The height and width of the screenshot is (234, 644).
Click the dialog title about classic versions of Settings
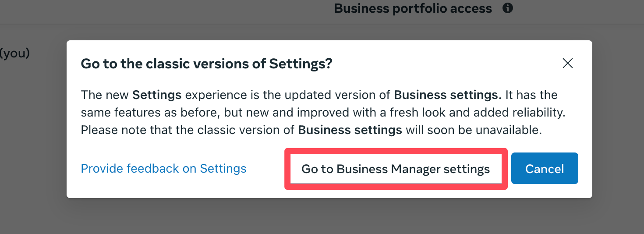coord(207,64)
